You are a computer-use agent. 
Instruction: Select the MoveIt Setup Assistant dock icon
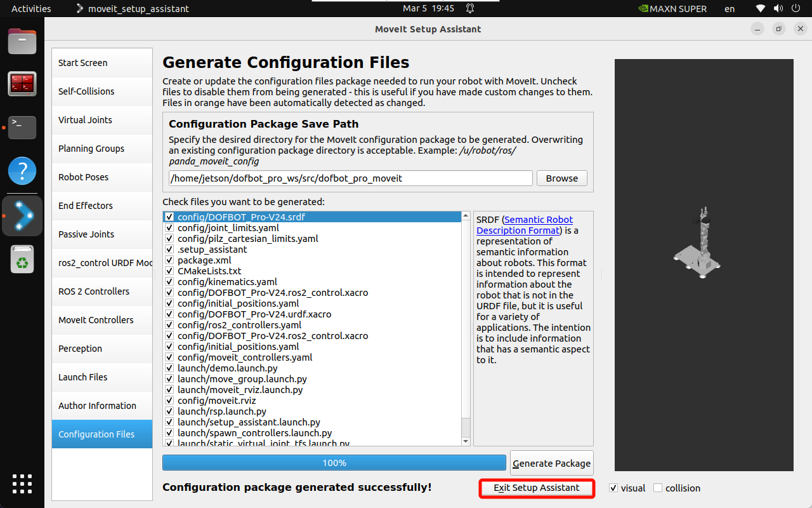pyautogui.click(x=22, y=215)
